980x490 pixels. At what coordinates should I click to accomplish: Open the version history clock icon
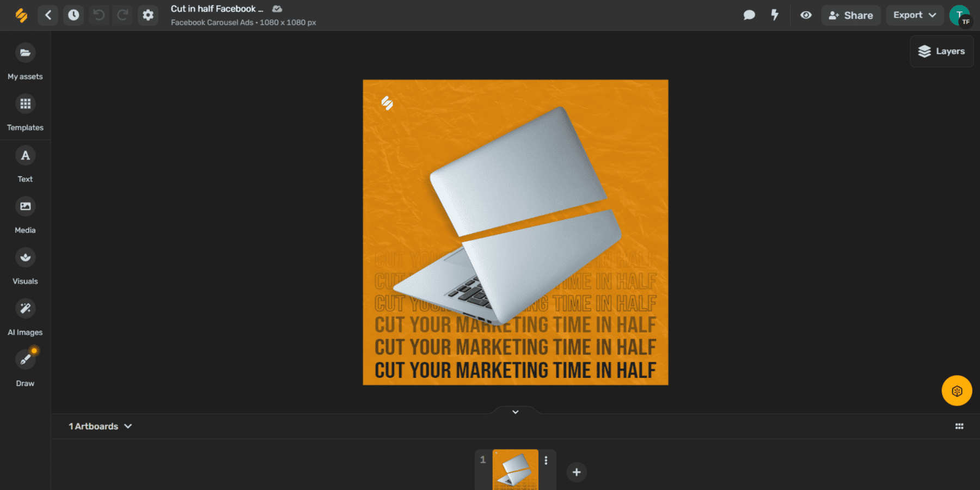[x=73, y=15]
